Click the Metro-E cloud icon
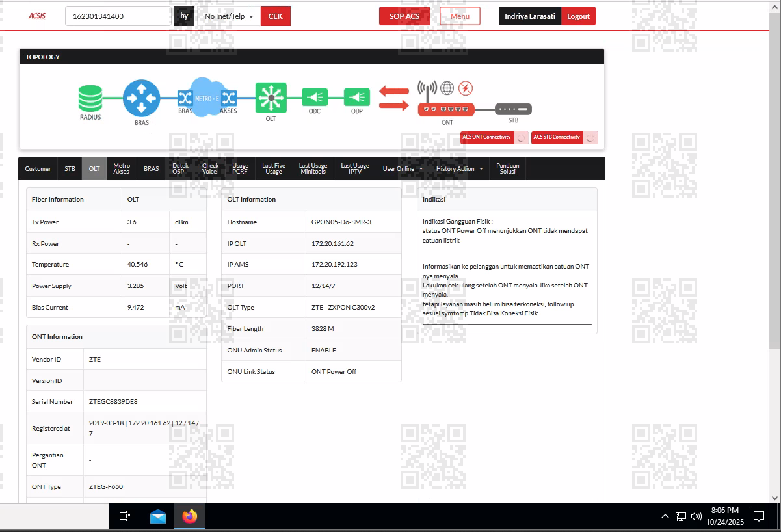Image resolution: width=781 pixels, height=532 pixels. 207,97
